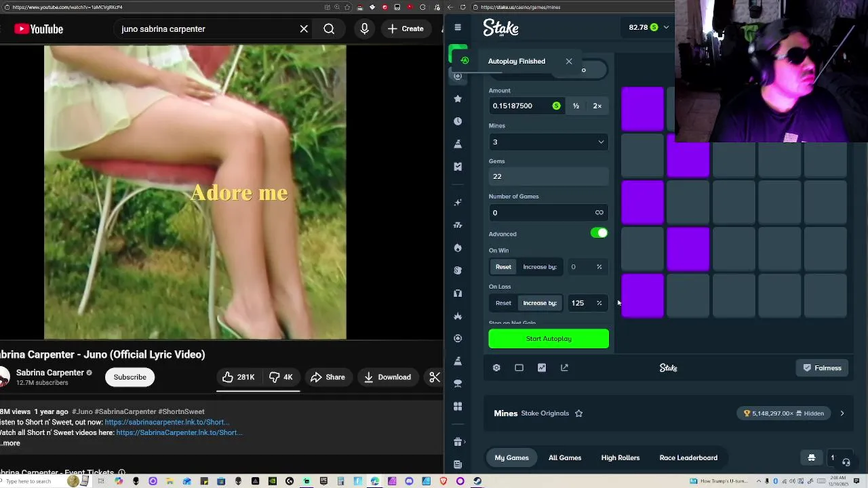Open the Mines count dropdown

(x=549, y=142)
